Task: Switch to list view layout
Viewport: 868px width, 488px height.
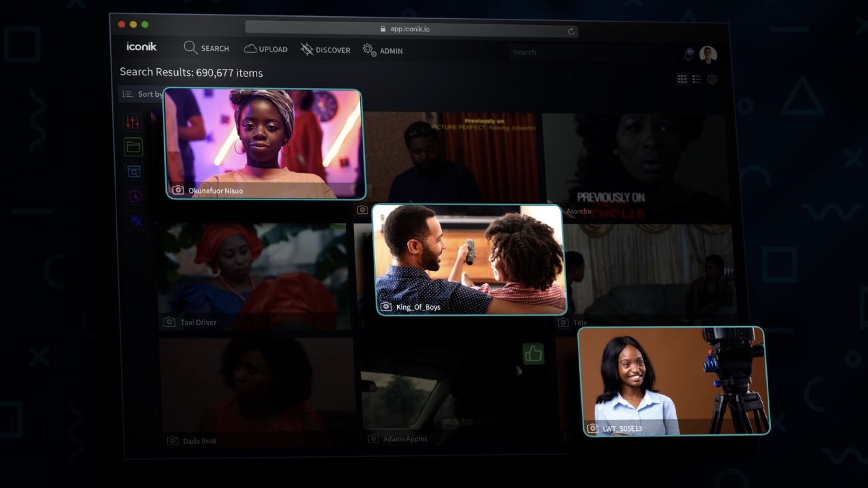Action: (697, 79)
